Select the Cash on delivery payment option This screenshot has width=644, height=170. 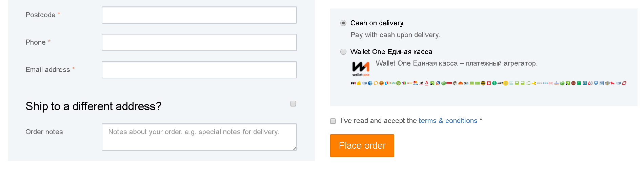343,23
